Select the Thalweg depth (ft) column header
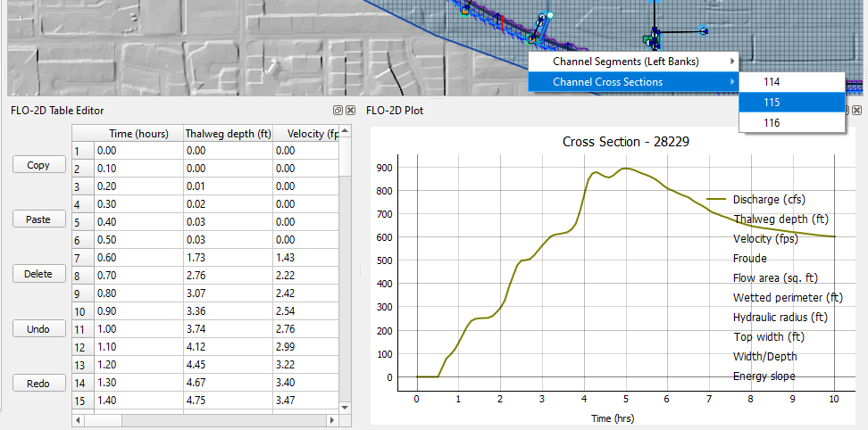Viewport: 868px width, 430px height. pos(227,134)
